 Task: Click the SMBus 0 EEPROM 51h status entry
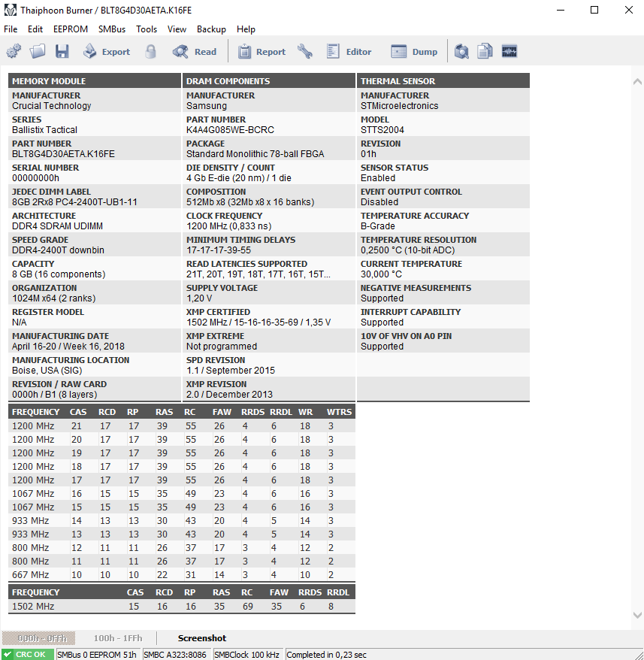pyautogui.click(x=97, y=655)
